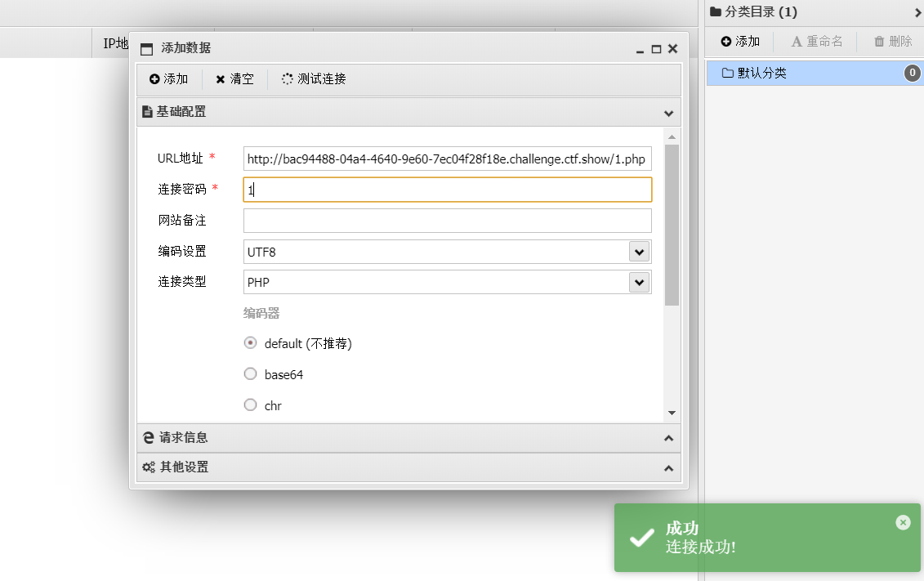Image resolution: width=924 pixels, height=581 pixels.
Task: Dismiss the 连接成功 notification with its close icon
Action: [x=903, y=522]
